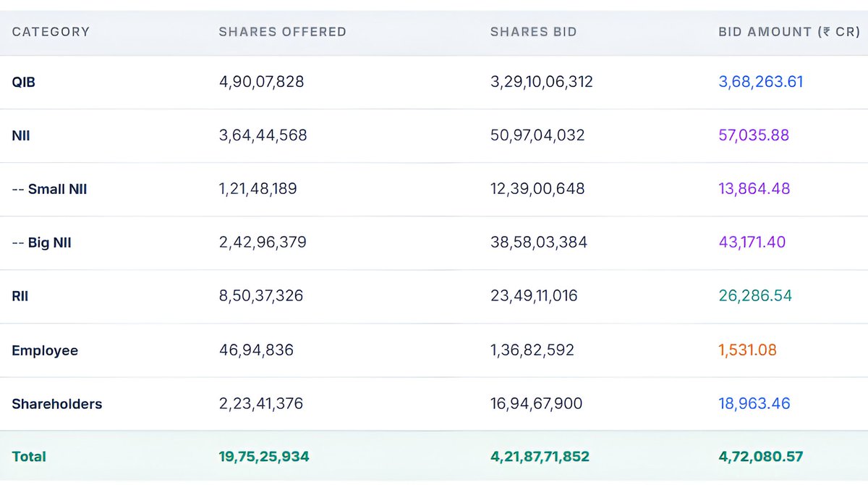The width and height of the screenshot is (868, 485).
Task: Click RII bid amount 26,286.54
Action: click(x=755, y=296)
